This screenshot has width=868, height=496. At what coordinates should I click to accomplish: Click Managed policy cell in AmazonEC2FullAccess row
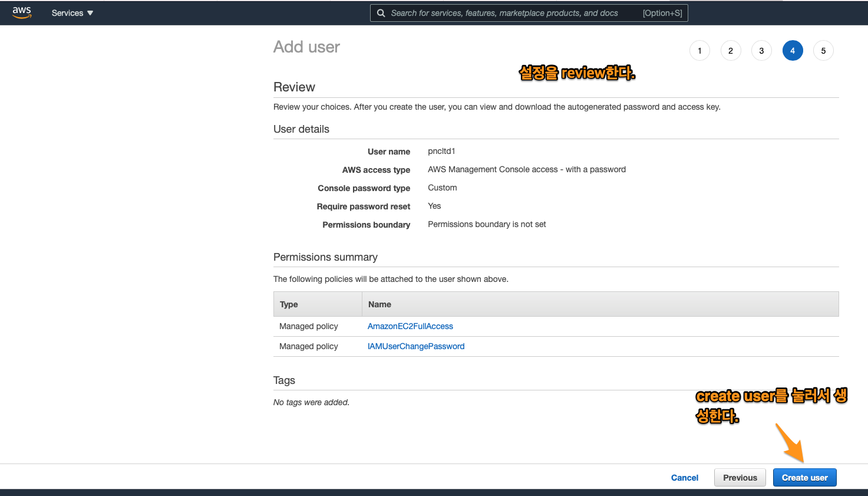309,326
